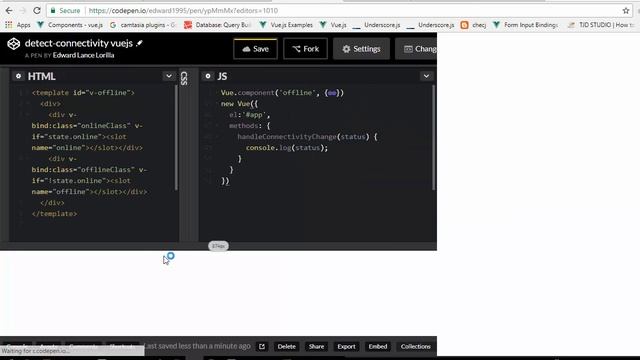Open the Apps grid in bookmarks bar
640x360 pixels.
[x=18, y=25]
